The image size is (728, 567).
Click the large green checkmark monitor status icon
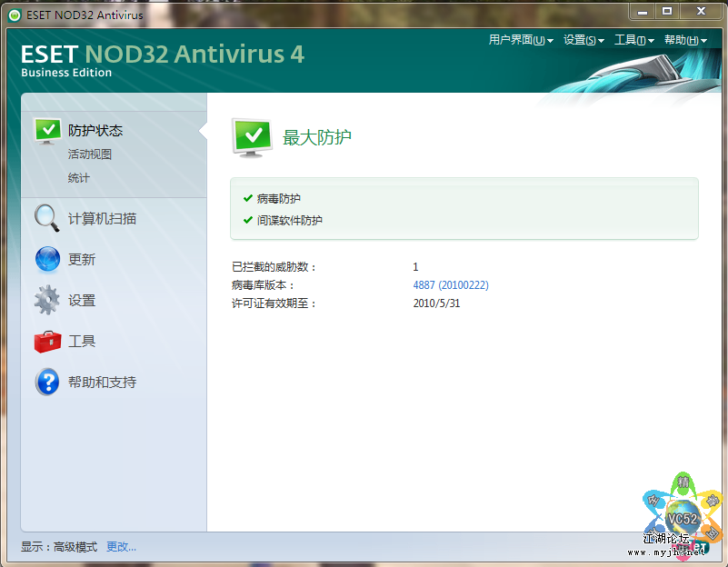[x=252, y=138]
